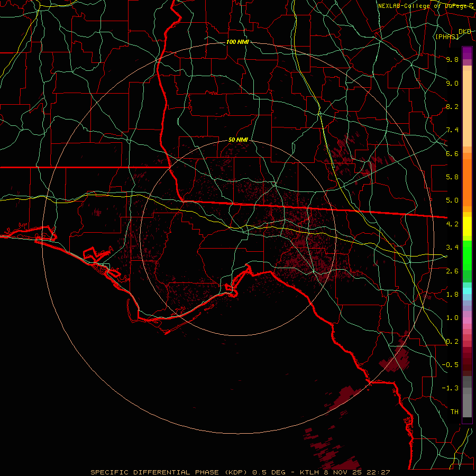Click the 8 NOV 25 22:27 timestamp
This screenshot has height=476, width=476.
point(356,472)
